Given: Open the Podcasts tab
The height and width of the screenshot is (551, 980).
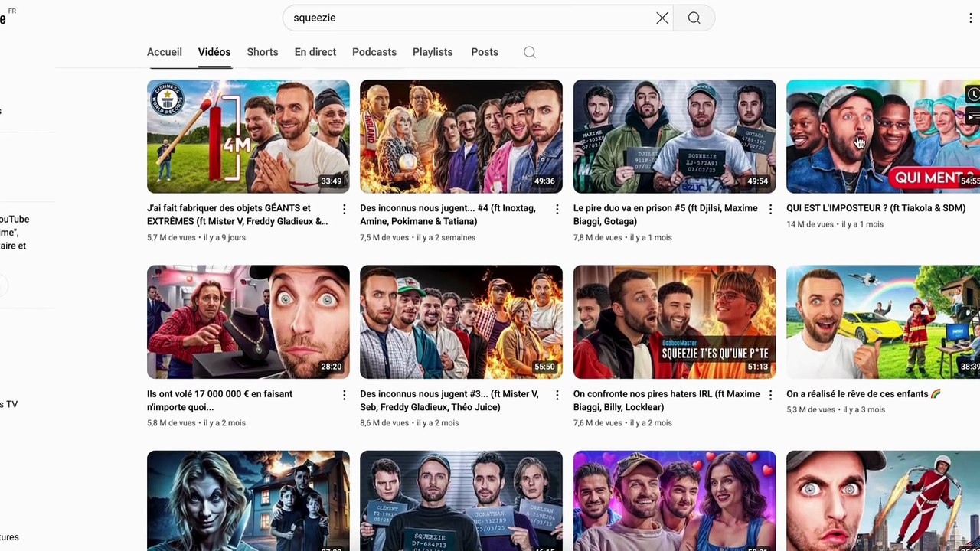Looking at the screenshot, I should click(x=374, y=52).
